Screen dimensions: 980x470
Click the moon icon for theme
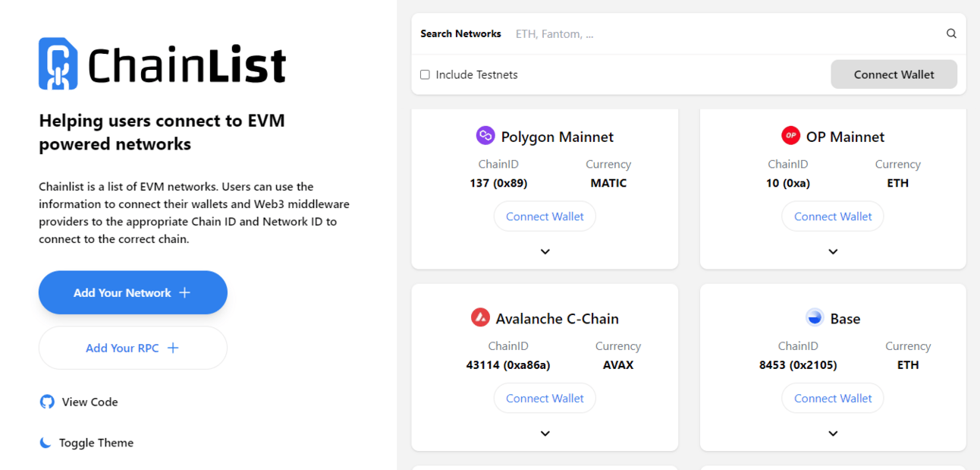tap(46, 443)
